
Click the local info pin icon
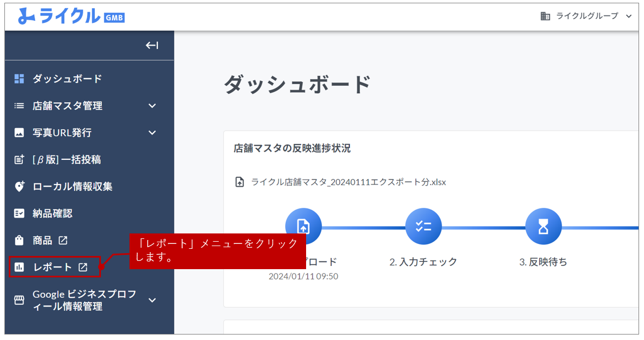[x=19, y=186]
